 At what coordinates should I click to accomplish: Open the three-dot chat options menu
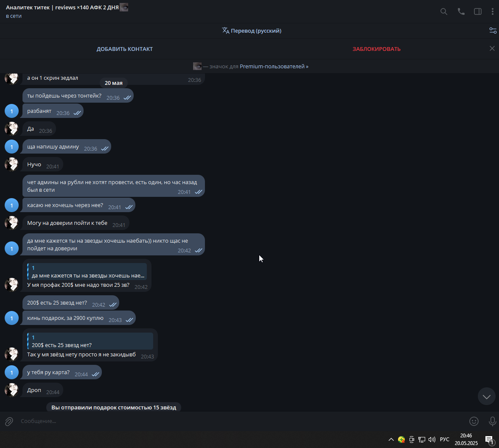[492, 12]
